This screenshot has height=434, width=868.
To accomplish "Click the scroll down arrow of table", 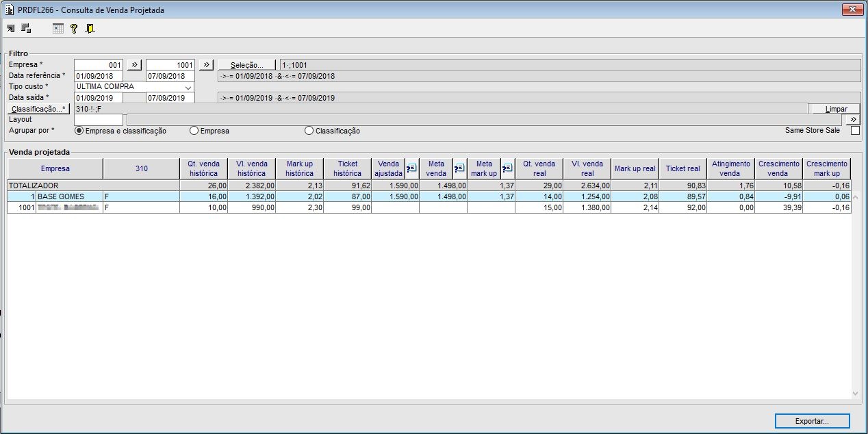I will click(x=855, y=394).
